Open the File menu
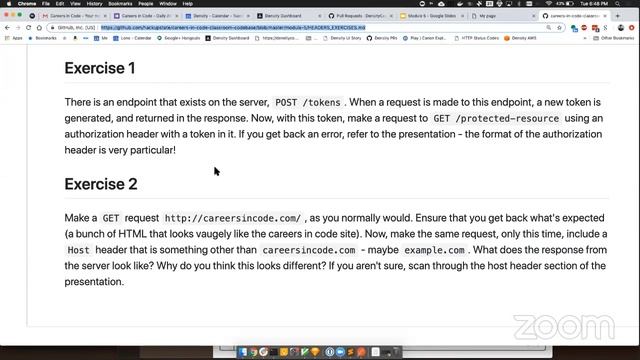The image size is (640, 360). (x=46, y=4)
